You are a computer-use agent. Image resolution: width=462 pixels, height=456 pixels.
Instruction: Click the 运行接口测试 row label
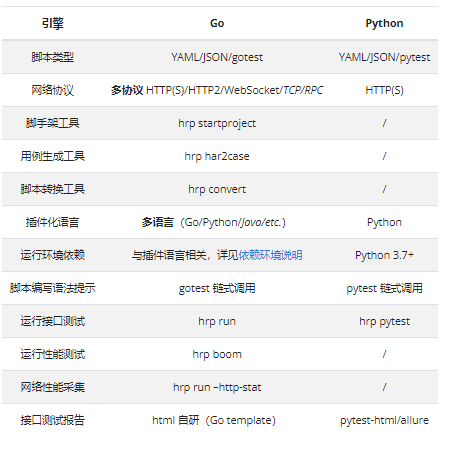(53, 321)
